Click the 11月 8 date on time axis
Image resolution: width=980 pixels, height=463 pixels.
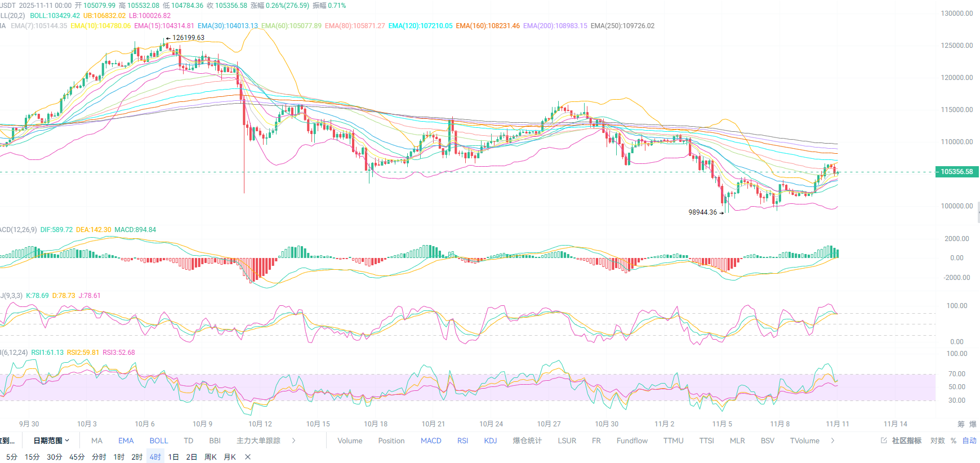tap(779, 424)
